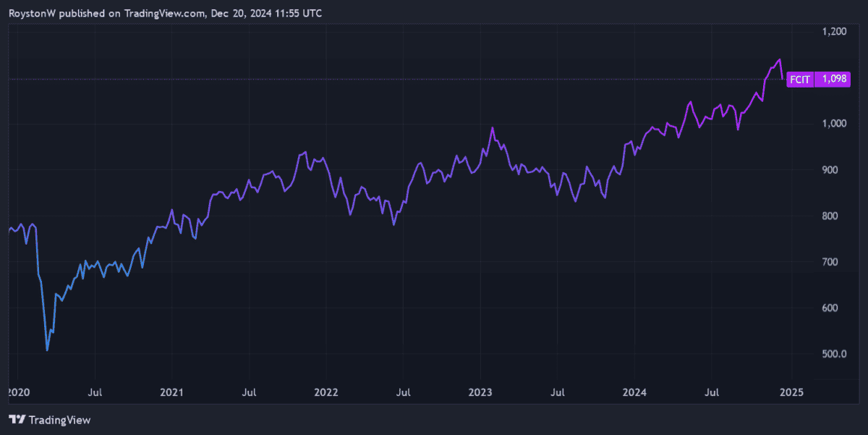This screenshot has width=868, height=435.
Task: Select Jul label between 2024 and 2025
Action: pyautogui.click(x=712, y=392)
